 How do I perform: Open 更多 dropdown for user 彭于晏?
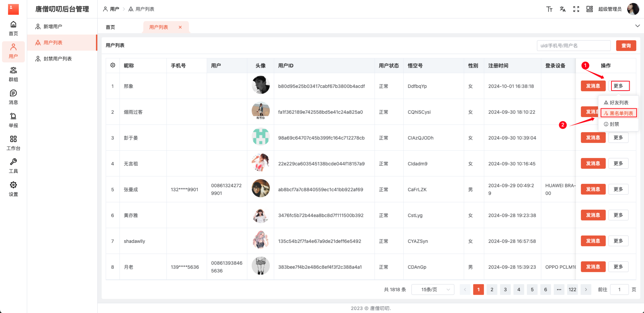pos(618,138)
